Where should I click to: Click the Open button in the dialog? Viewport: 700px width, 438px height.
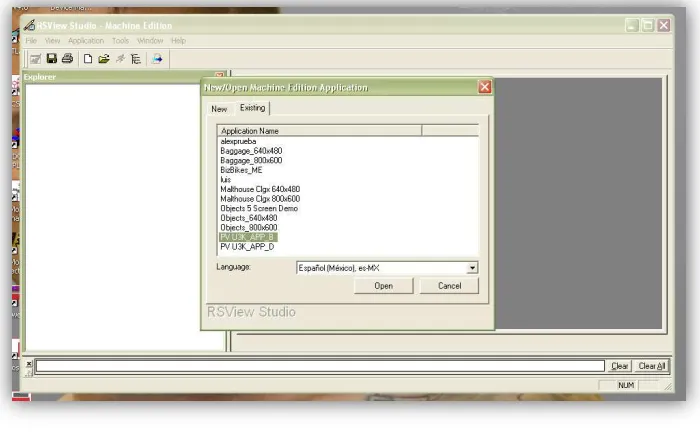(383, 286)
